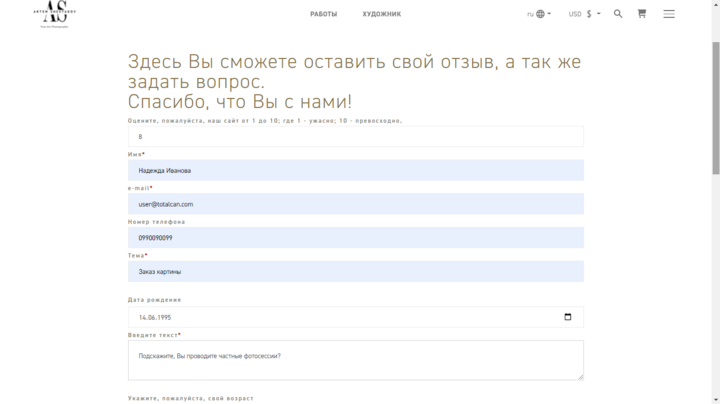
Task: Click the globe language icon
Action: pos(541,14)
